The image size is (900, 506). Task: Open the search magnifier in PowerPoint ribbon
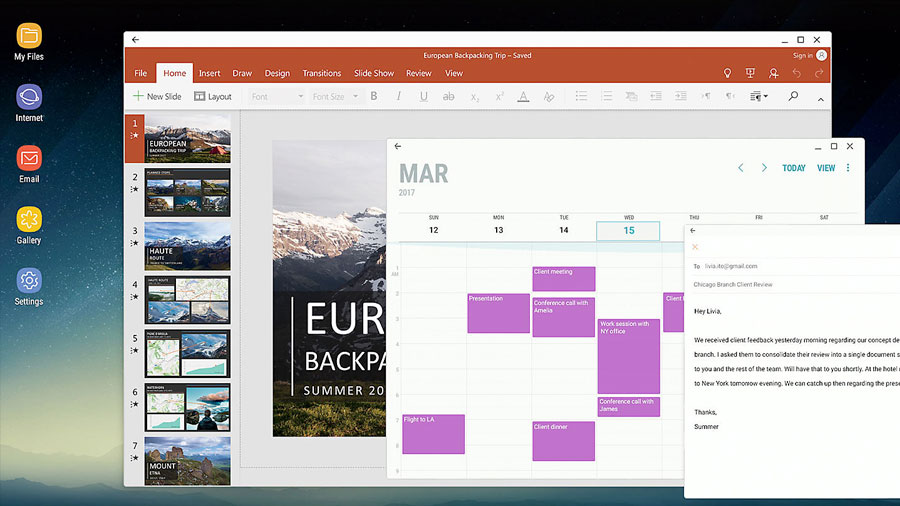793,96
